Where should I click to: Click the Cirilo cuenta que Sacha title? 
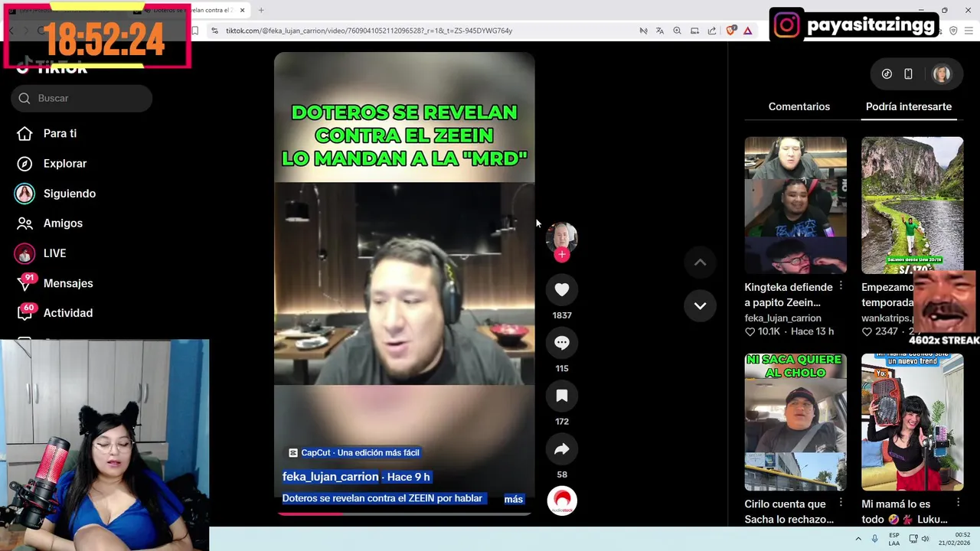point(789,511)
